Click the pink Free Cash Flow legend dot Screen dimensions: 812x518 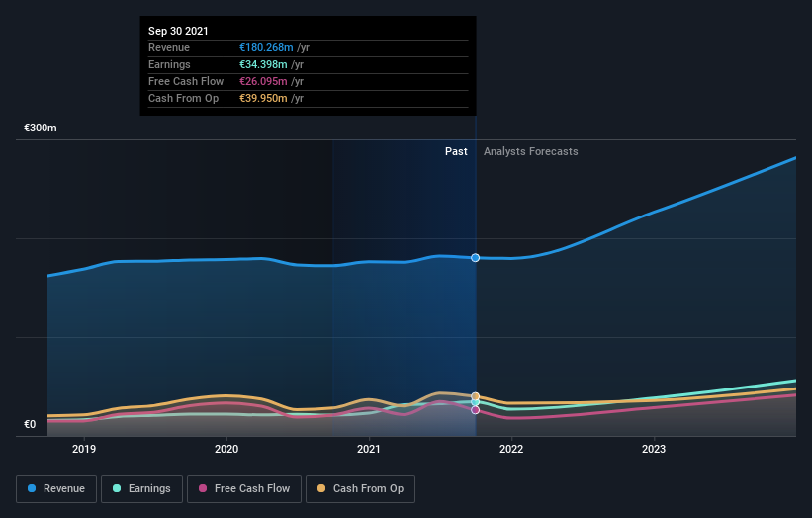point(203,488)
